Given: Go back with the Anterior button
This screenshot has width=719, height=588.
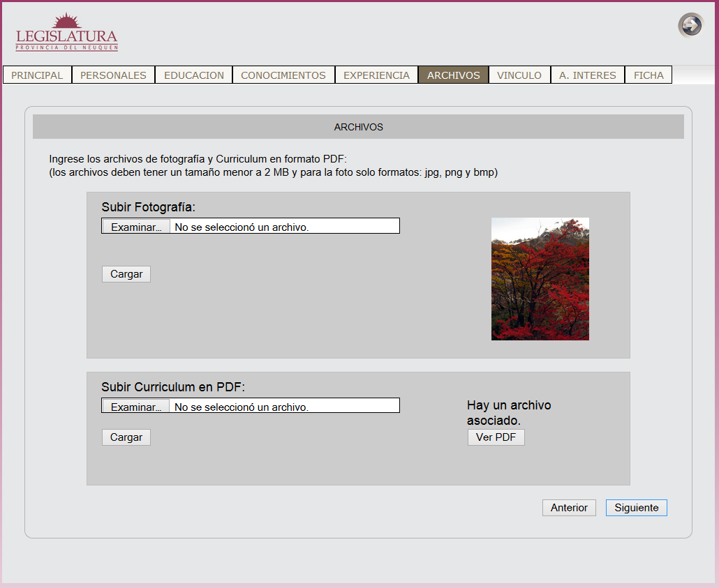Looking at the screenshot, I should point(569,508).
